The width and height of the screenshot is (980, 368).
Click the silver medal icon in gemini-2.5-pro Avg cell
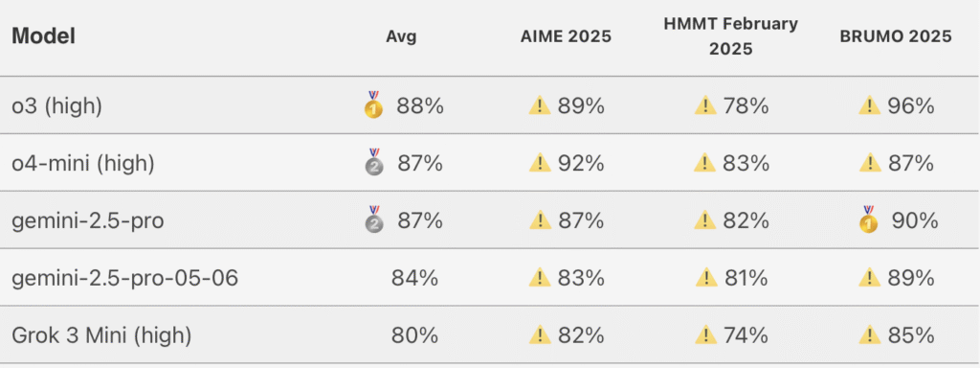(x=374, y=219)
